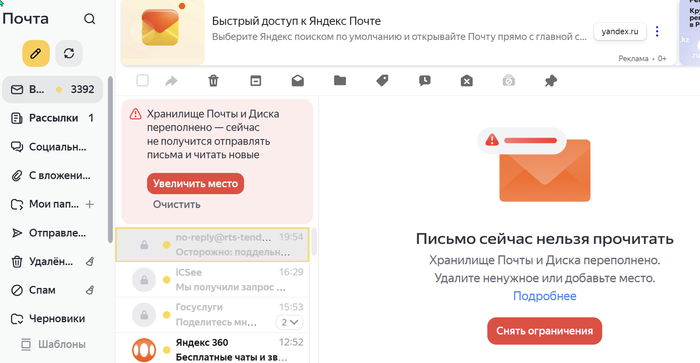This screenshot has width=700, height=363.
Task: Compose a new letter with pencil button
Action: pyautogui.click(x=36, y=54)
